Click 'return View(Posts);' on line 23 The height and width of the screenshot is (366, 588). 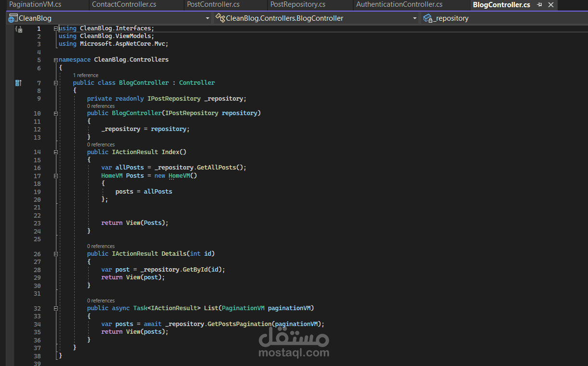coord(135,223)
